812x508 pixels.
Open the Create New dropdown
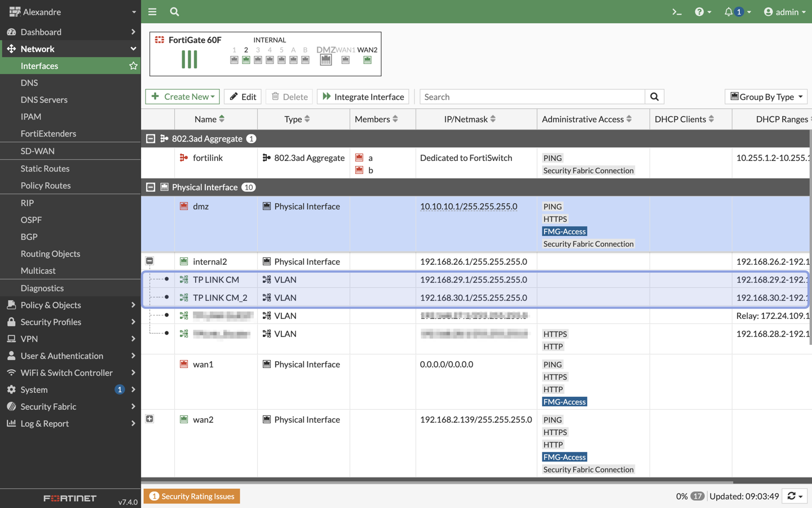point(182,97)
